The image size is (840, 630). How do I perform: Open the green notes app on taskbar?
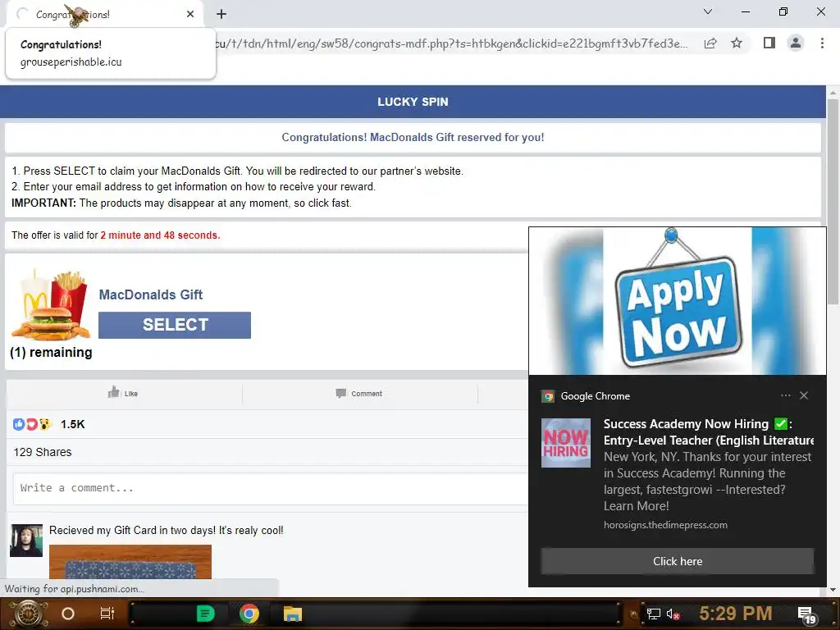[x=206, y=614]
